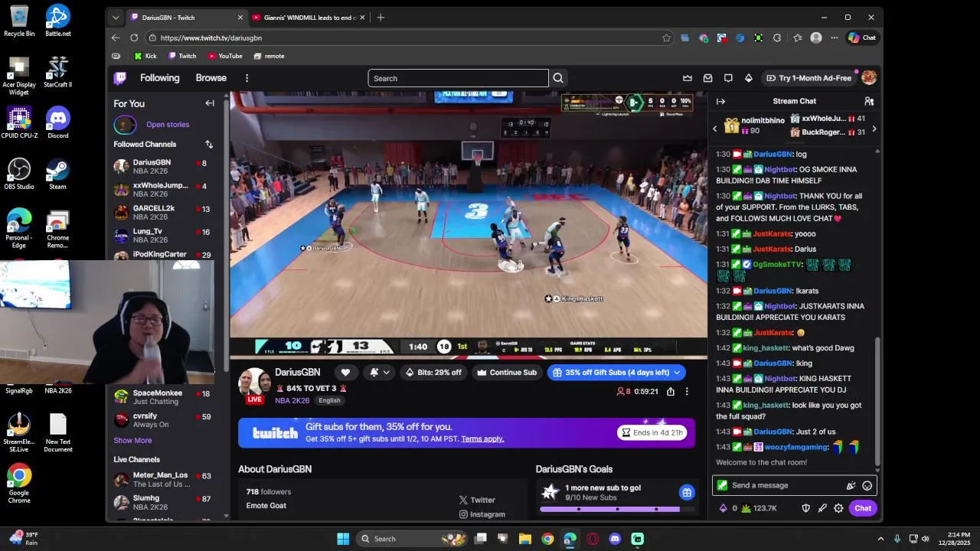Viewport: 980px width, 551px height.
Task: Open stream more options three dots
Action: [x=687, y=391]
